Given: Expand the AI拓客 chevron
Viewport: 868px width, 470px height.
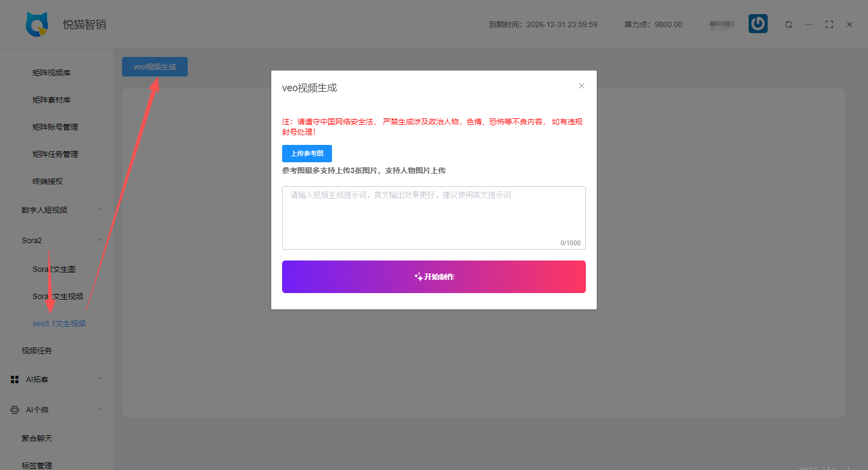Looking at the screenshot, I should (100, 379).
